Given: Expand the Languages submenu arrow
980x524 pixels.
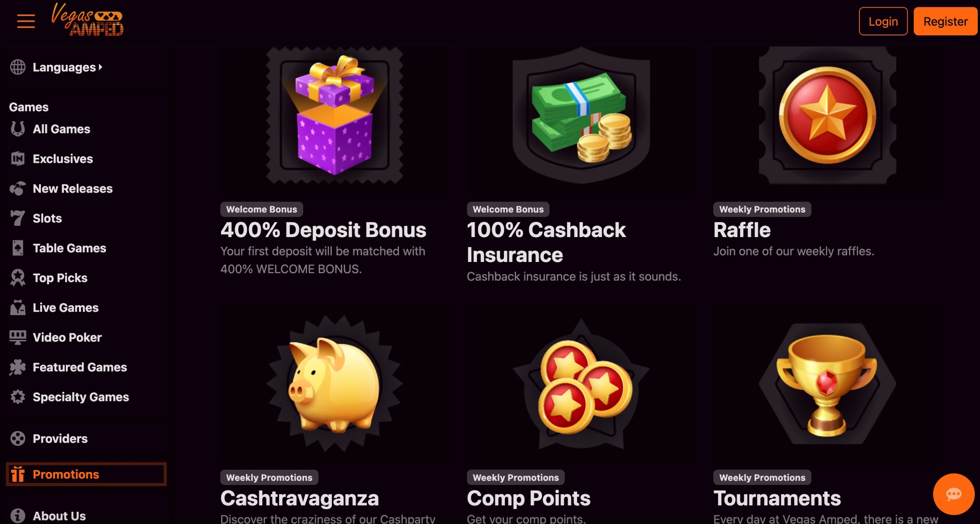Looking at the screenshot, I should pos(100,67).
